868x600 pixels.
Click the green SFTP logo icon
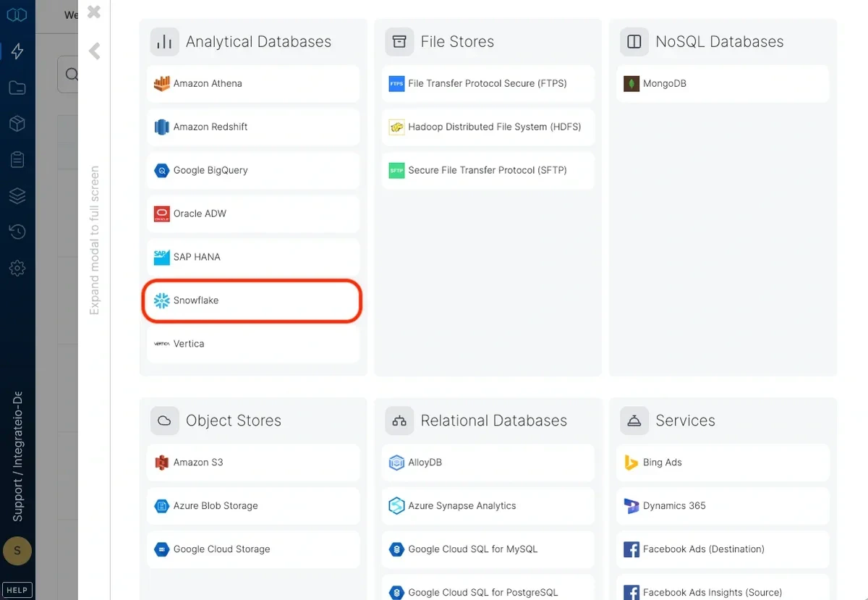396,170
